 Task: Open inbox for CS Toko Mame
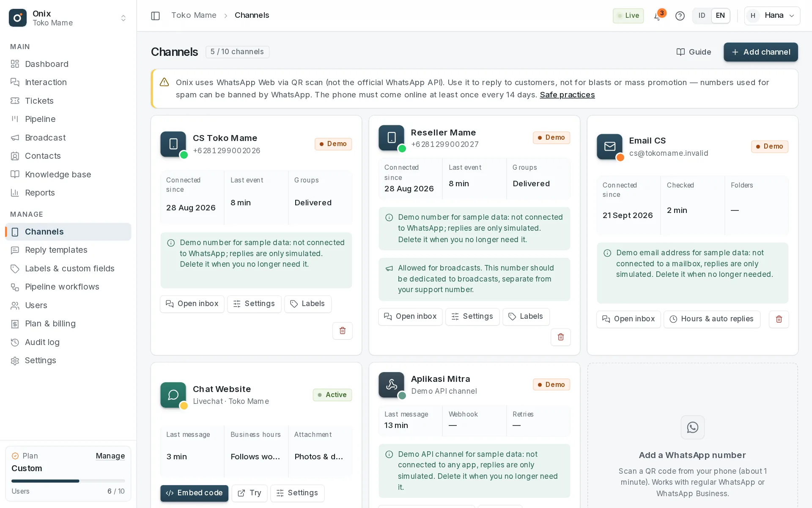point(192,304)
